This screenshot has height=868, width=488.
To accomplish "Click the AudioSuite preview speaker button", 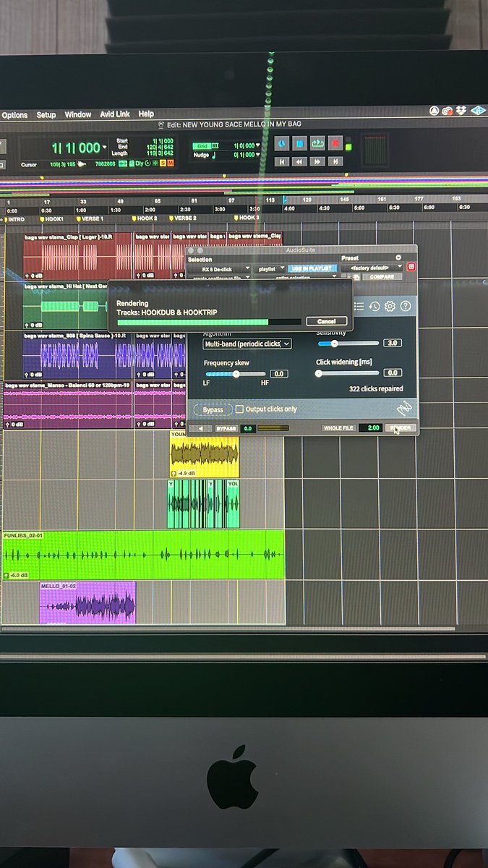I will (200, 428).
